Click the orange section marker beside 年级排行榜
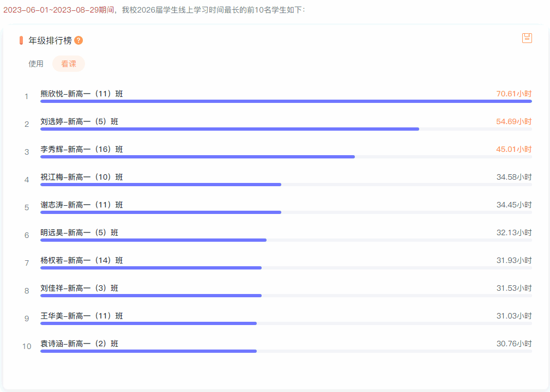Image resolution: width=550 pixels, height=392 pixels. pyautogui.click(x=21, y=40)
